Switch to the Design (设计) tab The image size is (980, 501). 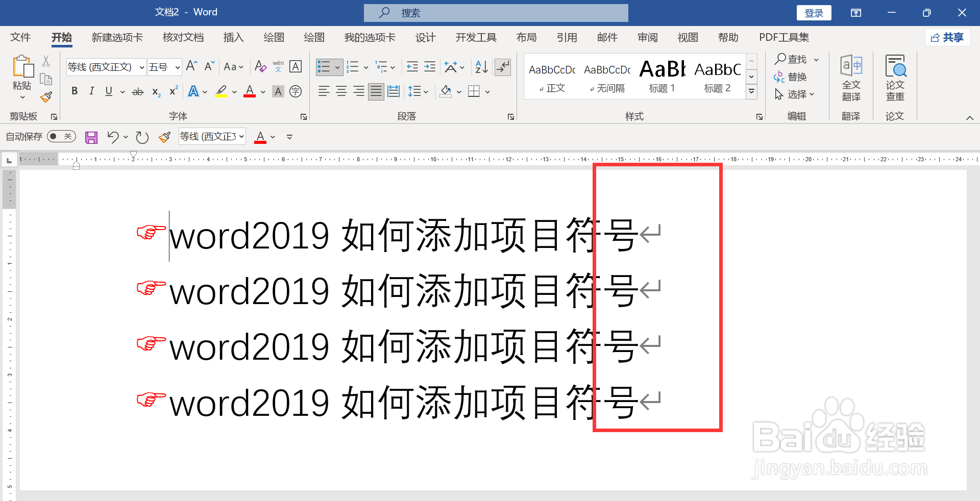(x=425, y=37)
